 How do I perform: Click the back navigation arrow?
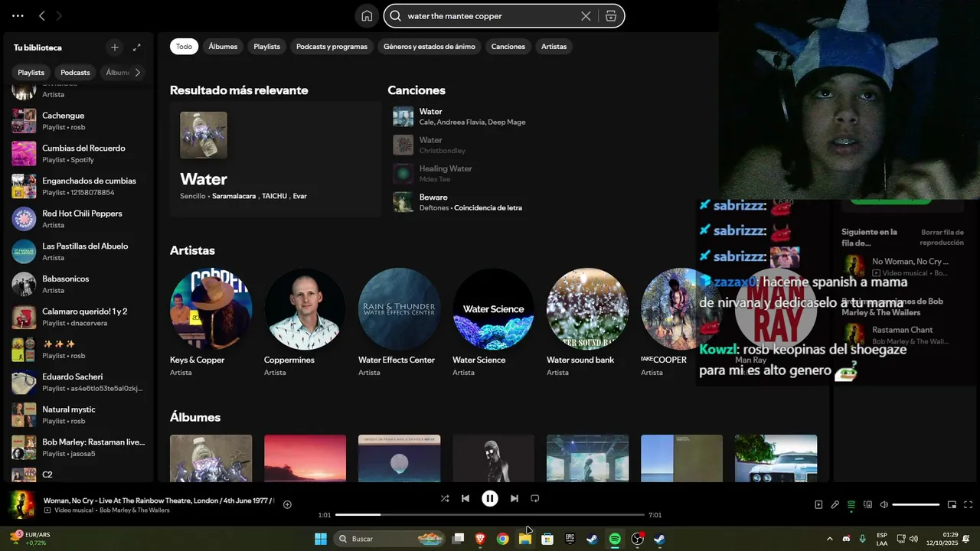coord(42,15)
